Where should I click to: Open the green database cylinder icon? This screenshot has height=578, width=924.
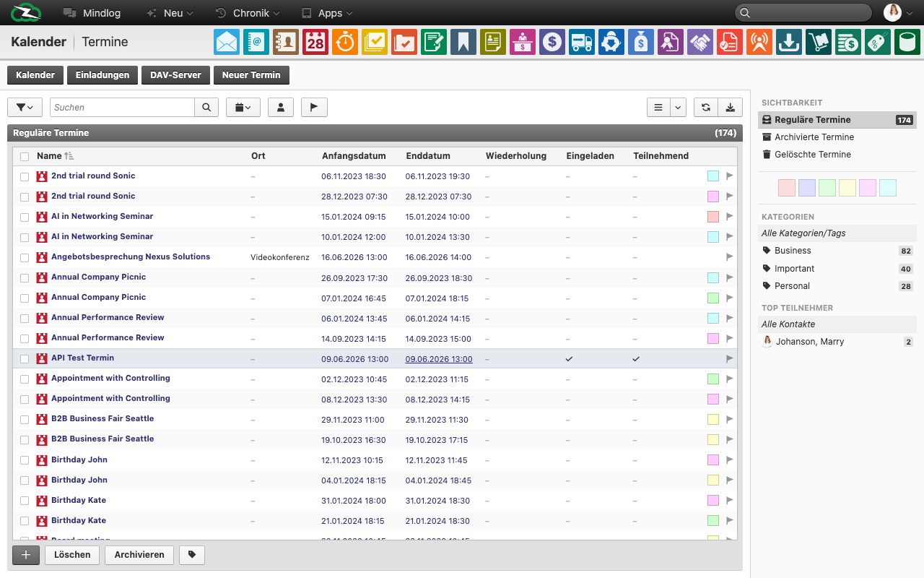point(907,42)
